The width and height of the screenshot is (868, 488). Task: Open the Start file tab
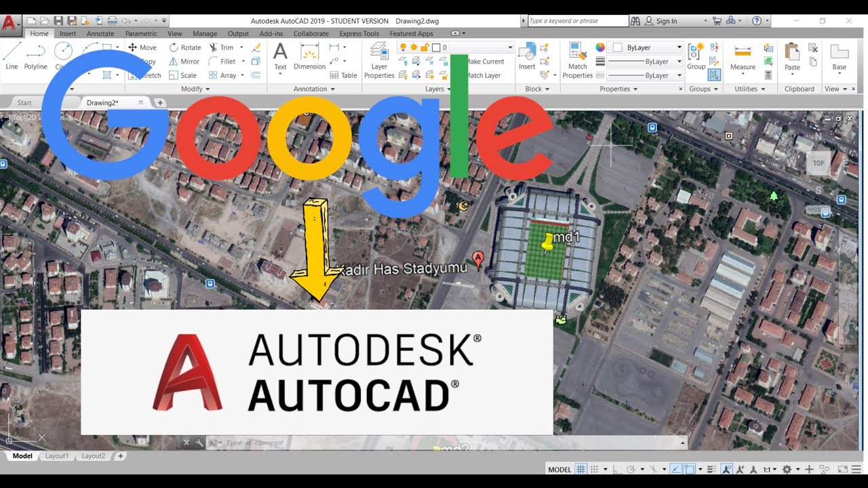24,102
